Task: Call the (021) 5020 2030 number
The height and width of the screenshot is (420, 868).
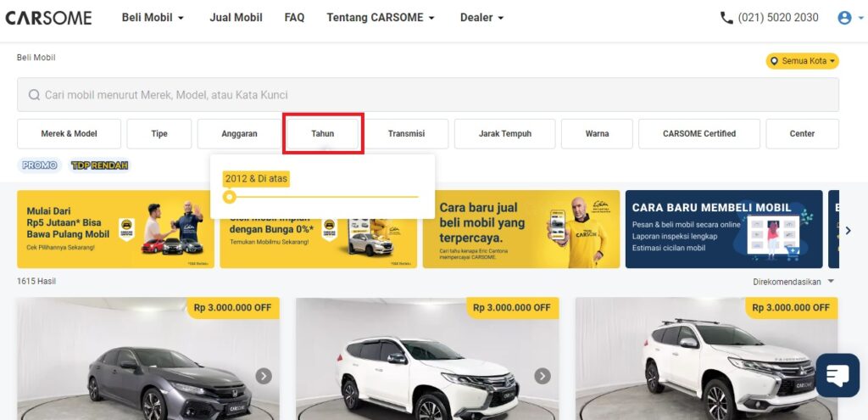Action: pyautogui.click(x=778, y=18)
